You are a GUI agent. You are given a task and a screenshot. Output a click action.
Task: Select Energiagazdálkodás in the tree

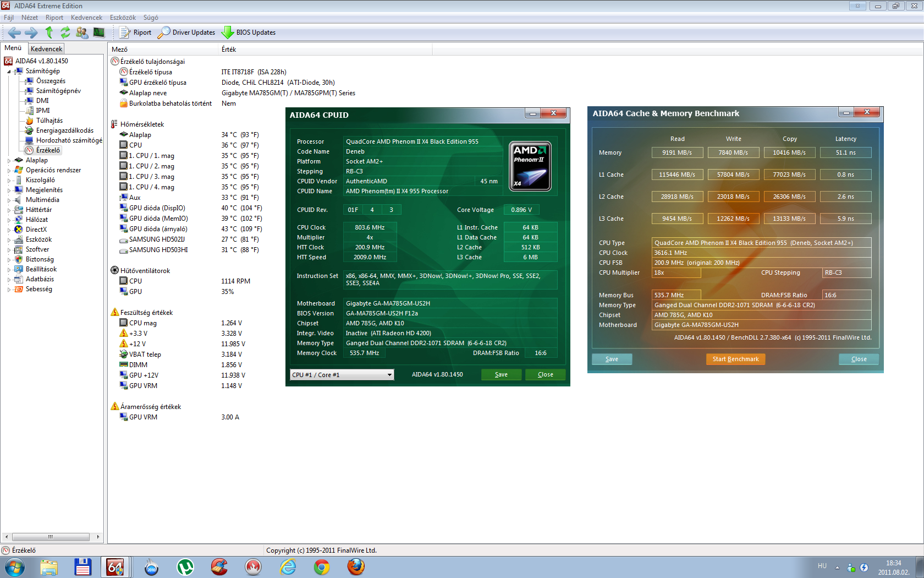click(x=64, y=130)
